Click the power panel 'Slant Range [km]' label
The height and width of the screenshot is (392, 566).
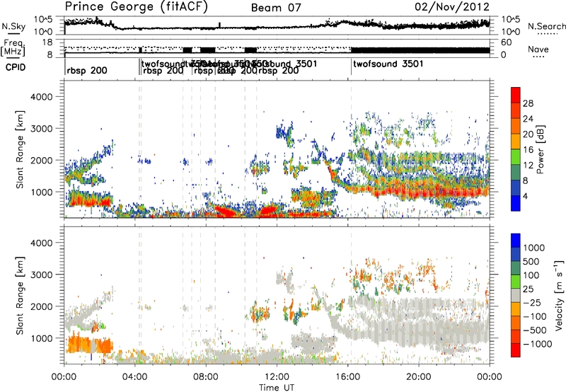coord(20,149)
